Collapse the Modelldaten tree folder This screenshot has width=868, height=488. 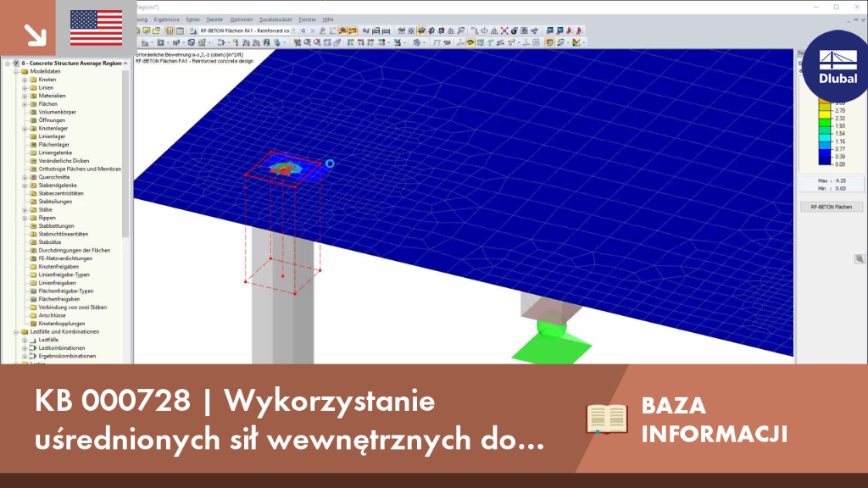click(x=17, y=71)
